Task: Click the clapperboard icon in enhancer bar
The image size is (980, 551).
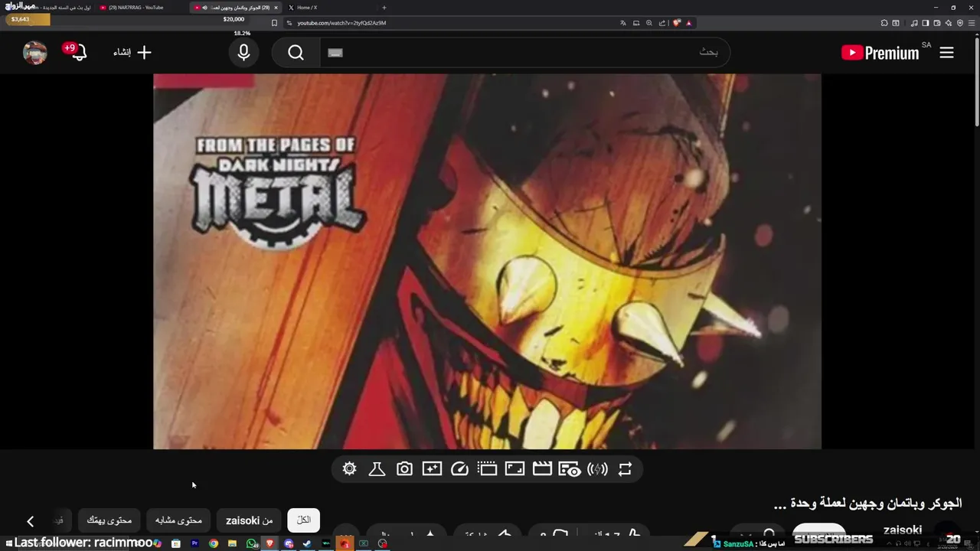Action: click(x=542, y=469)
